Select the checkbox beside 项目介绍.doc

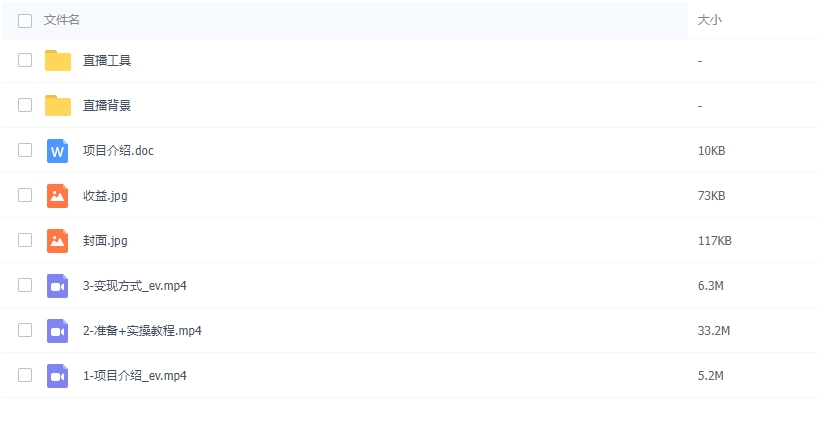point(25,150)
